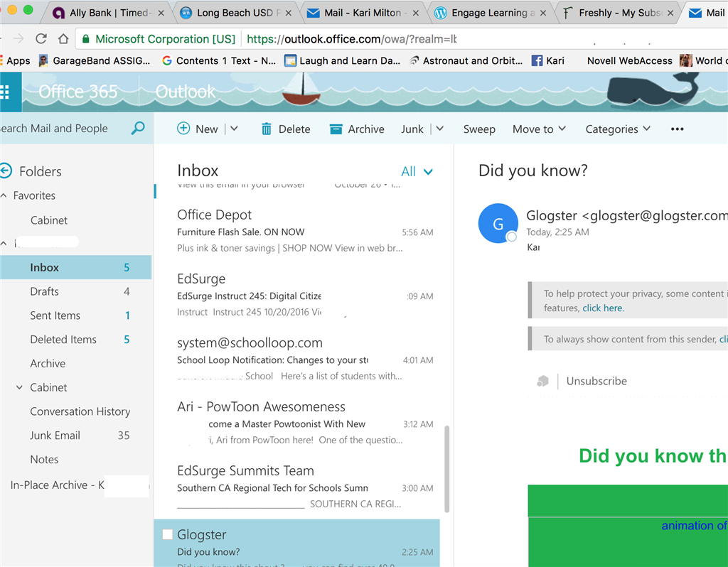Tick the Glogster message checkbox
Screen dimensions: 728x567
[x=167, y=534]
